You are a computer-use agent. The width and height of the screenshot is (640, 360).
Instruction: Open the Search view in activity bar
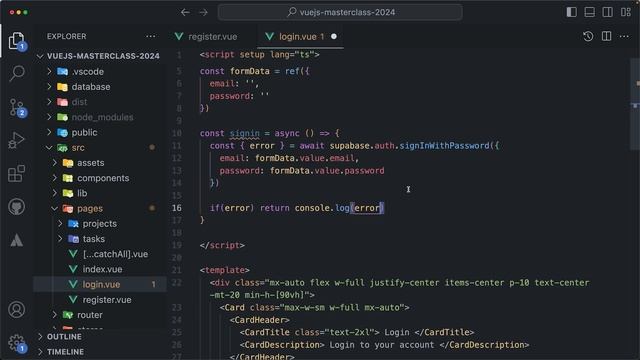17,74
